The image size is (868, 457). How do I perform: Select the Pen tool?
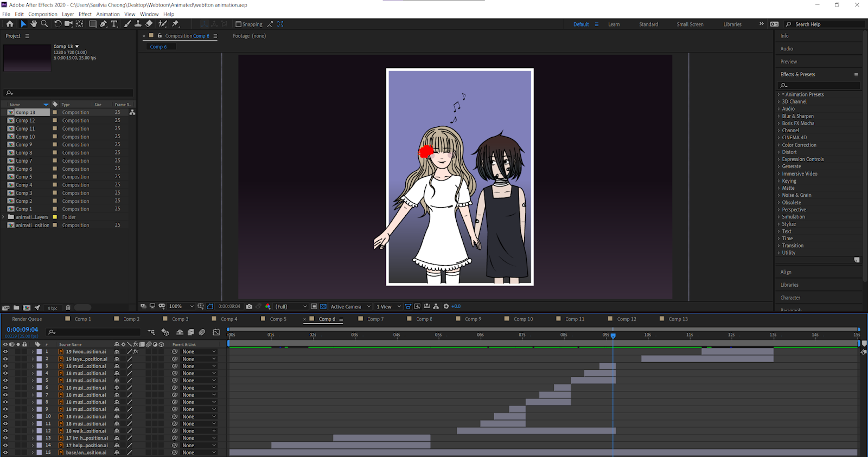point(103,24)
